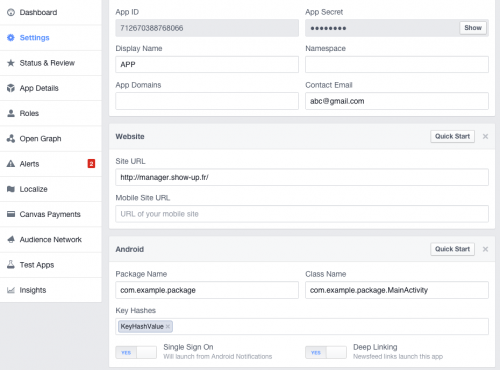Remove the Android platform section
The height and width of the screenshot is (370, 500).
(485, 249)
